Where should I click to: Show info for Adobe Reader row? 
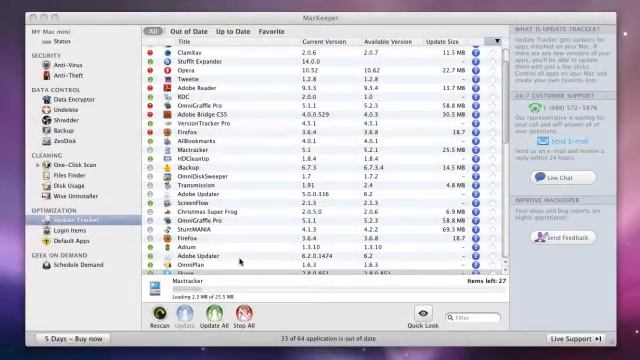476,88
